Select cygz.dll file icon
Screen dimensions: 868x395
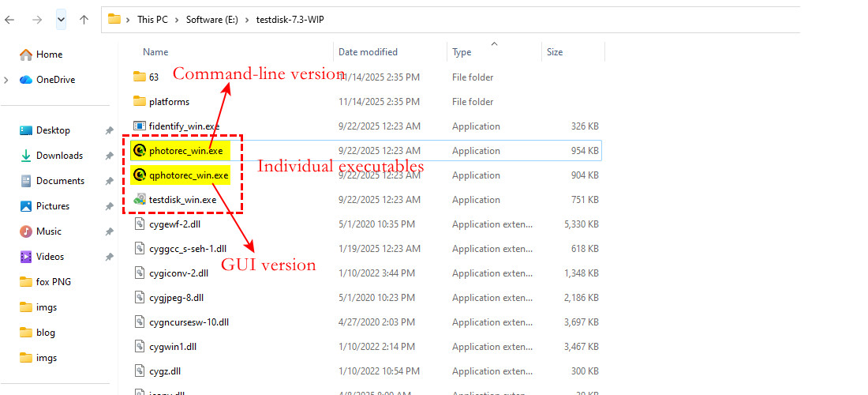pos(140,371)
